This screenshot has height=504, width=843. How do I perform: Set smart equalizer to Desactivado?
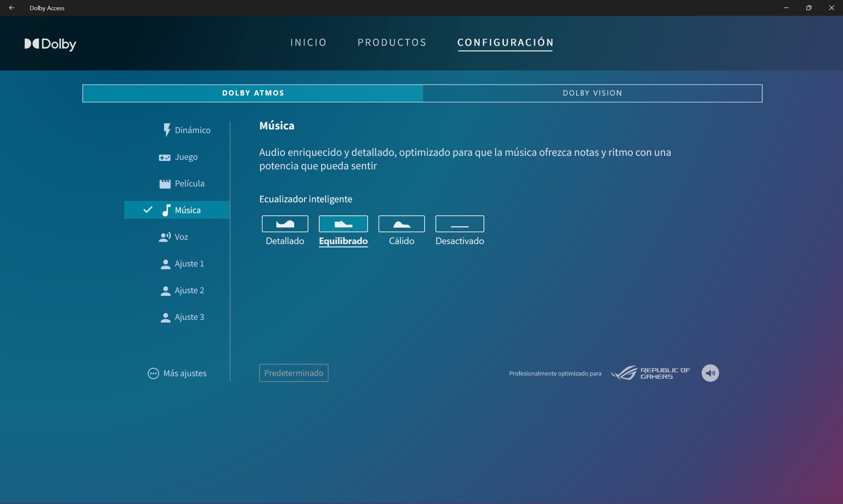tap(459, 224)
